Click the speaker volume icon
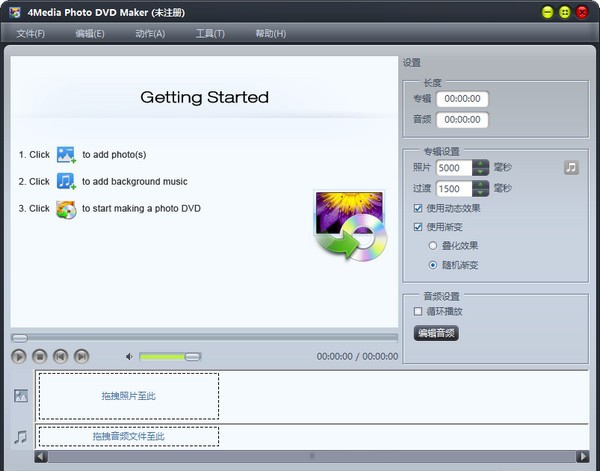This screenshot has width=600, height=471. coord(129,357)
